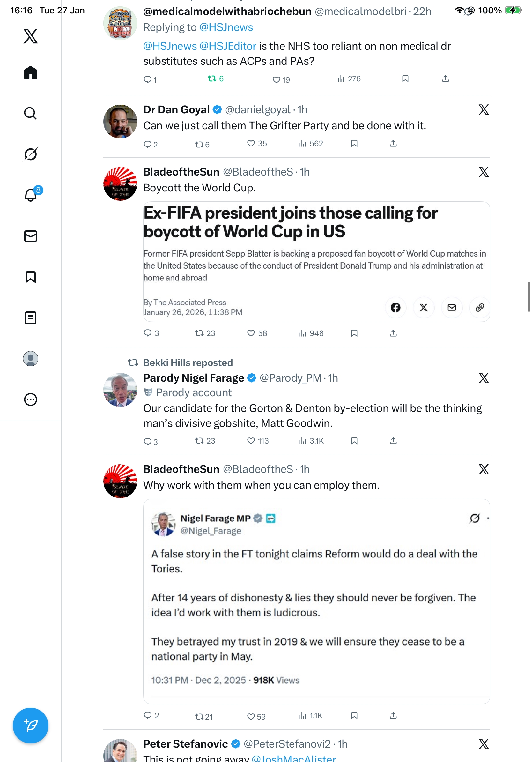The height and width of the screenshot is (762, 532).
Task: Click the X logo at top of sidebar
Action: (x=31, y=36)
